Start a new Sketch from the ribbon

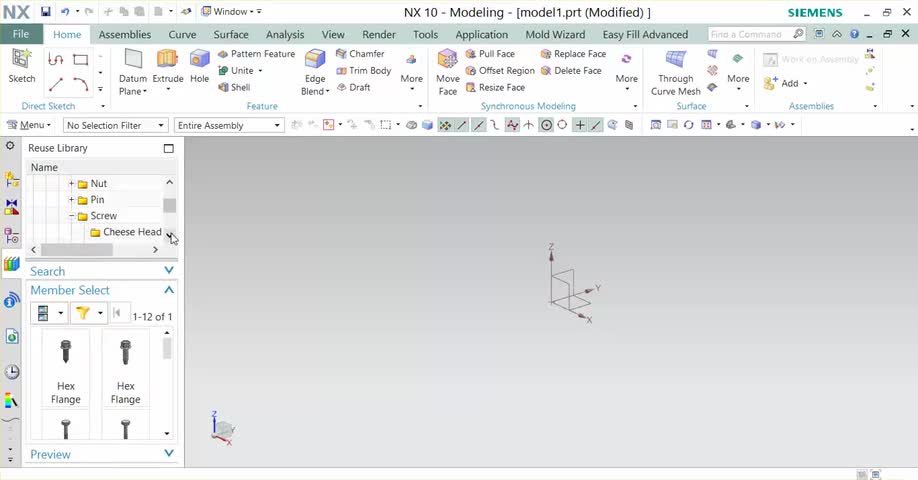pos(22,66)
